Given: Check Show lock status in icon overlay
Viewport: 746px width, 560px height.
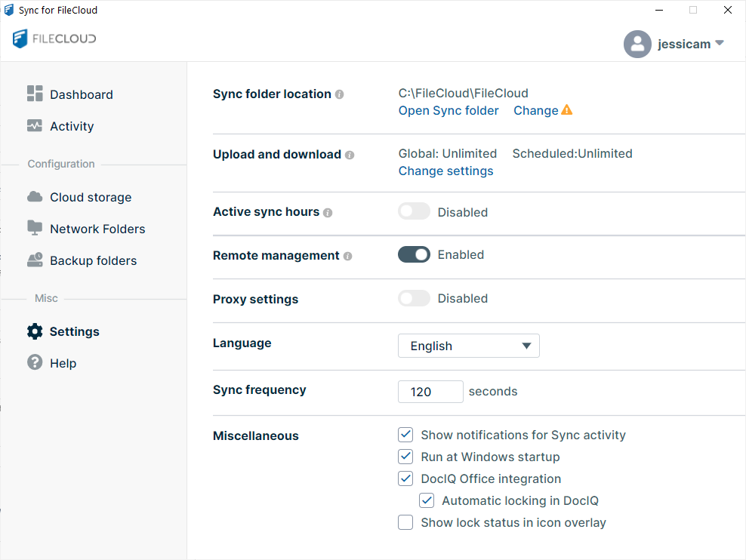Looking at the screenshot, I should 405,522.
